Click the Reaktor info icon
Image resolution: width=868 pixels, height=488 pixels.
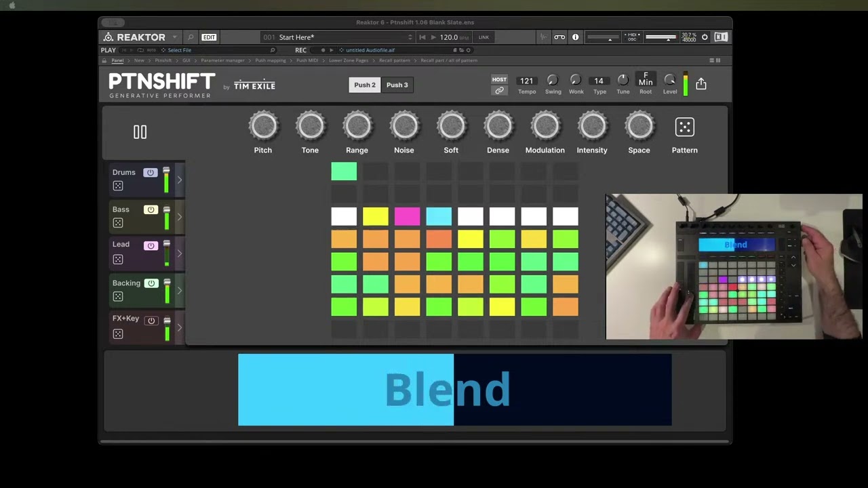click(x=575, y=37)
